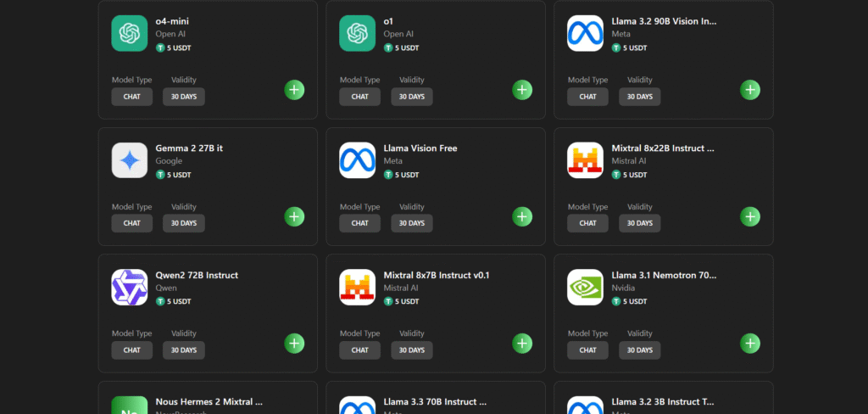Click CHAT tag on Mixtral 8x7B Instruct v0.1

point(359,350)
